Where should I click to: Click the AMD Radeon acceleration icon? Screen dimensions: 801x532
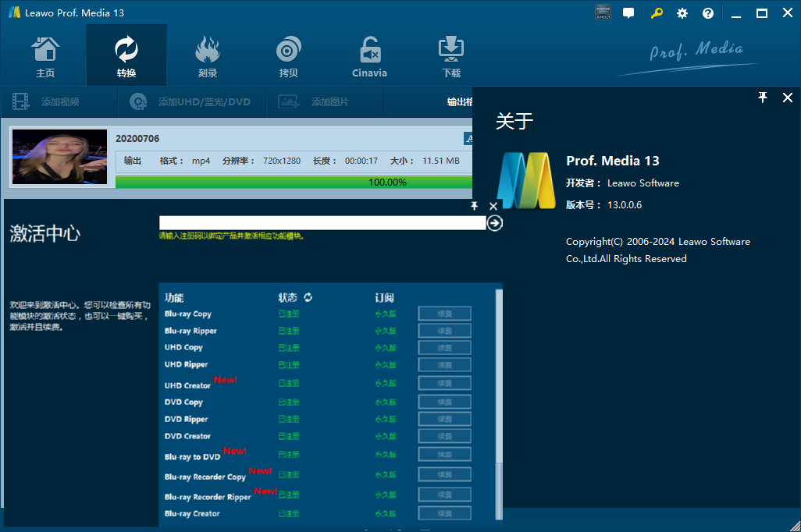pyautogui.click(x=603, y=13)
